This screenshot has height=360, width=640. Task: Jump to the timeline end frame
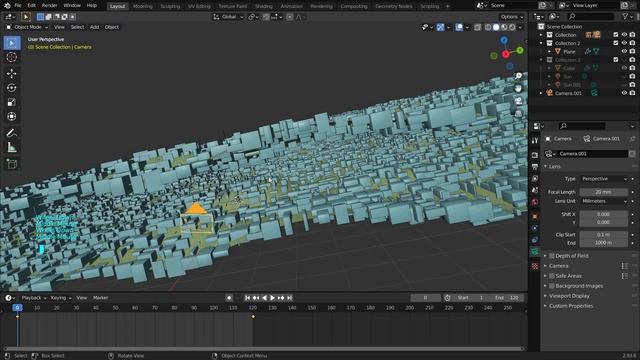[x=290, y=298]
